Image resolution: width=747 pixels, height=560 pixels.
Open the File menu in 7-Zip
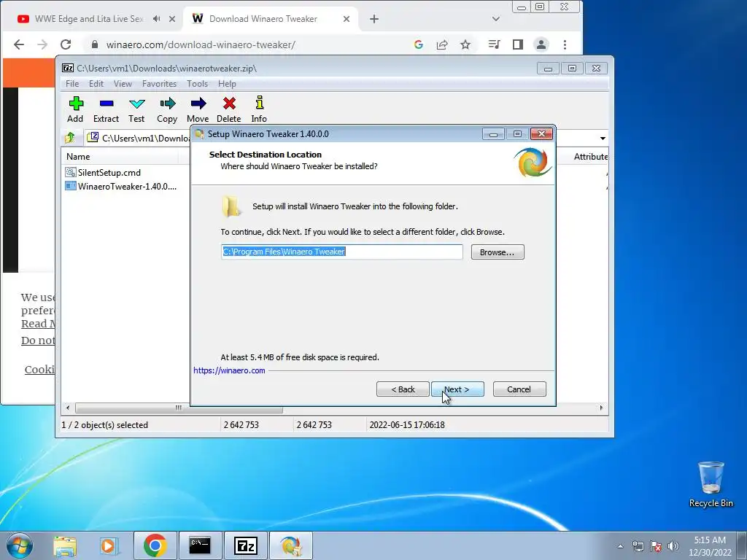click(x=72, y=84)
